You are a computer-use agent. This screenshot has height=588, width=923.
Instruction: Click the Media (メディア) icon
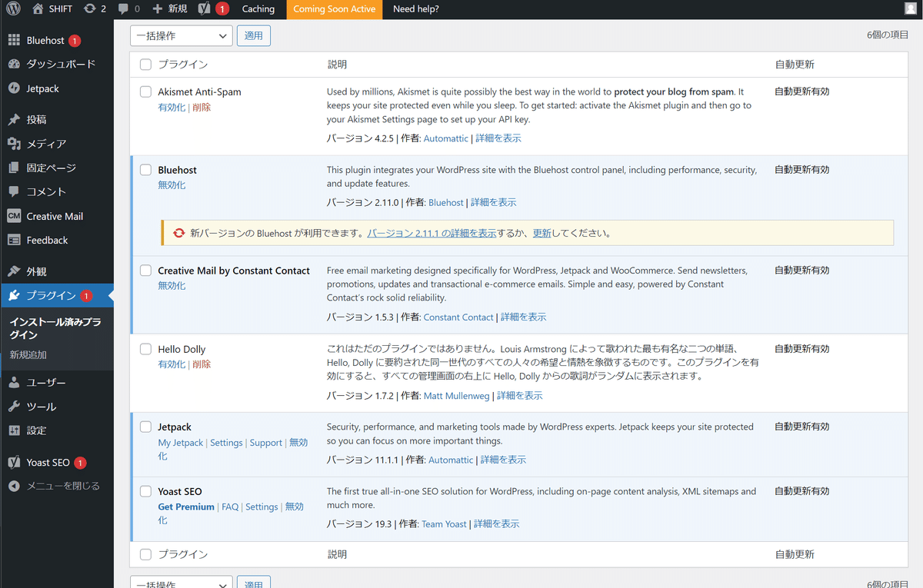click(14, 144)
